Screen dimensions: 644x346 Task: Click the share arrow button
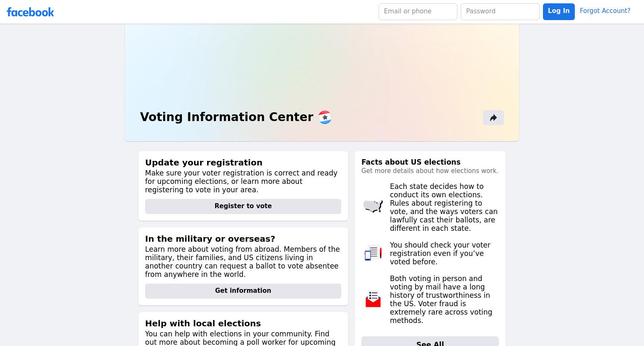[x=493, y=118]
